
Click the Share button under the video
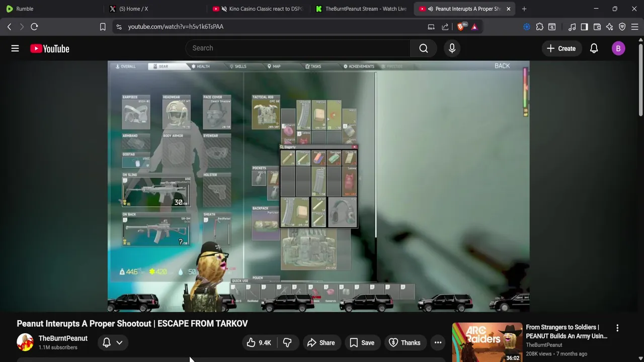pyautogui.click(x=321, y=343)
